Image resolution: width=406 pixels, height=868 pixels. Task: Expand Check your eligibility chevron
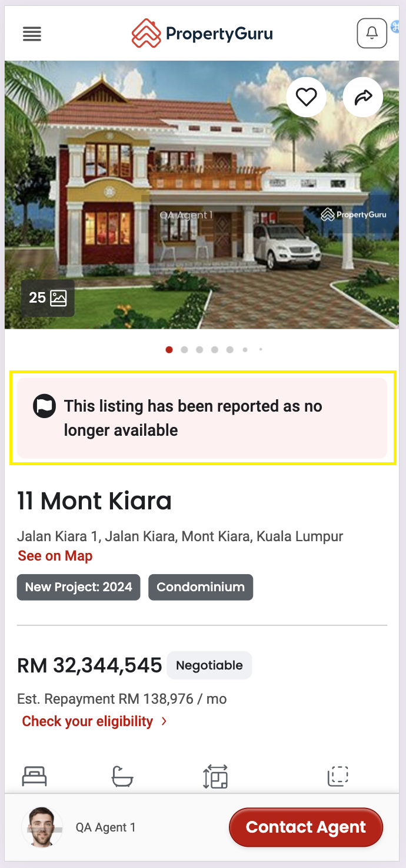164,721
